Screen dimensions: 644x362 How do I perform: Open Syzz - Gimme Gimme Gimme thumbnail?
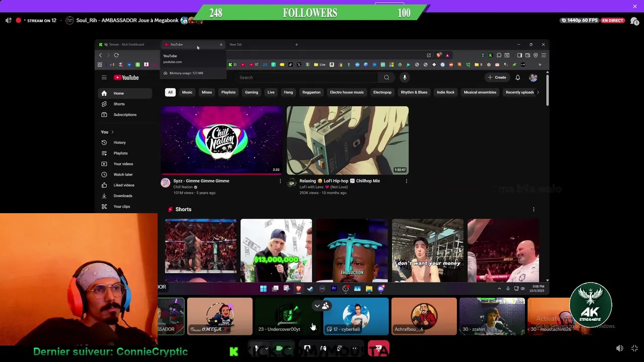(x=222, y=140)
